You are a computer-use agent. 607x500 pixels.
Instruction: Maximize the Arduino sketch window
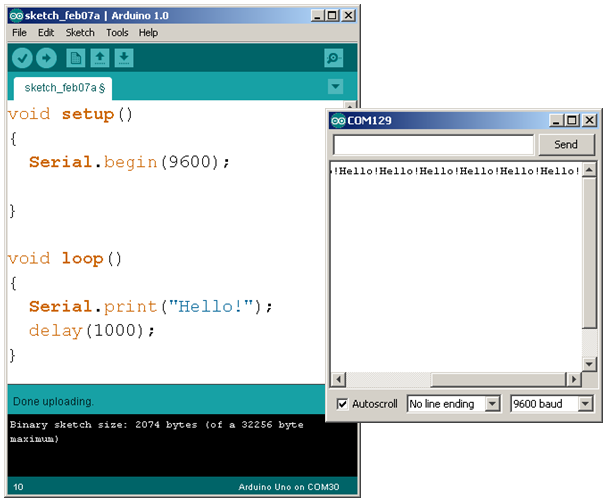pos(333,15)
